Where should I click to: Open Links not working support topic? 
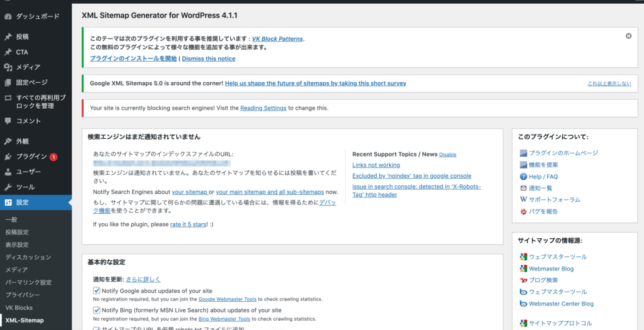click(376, 165)
